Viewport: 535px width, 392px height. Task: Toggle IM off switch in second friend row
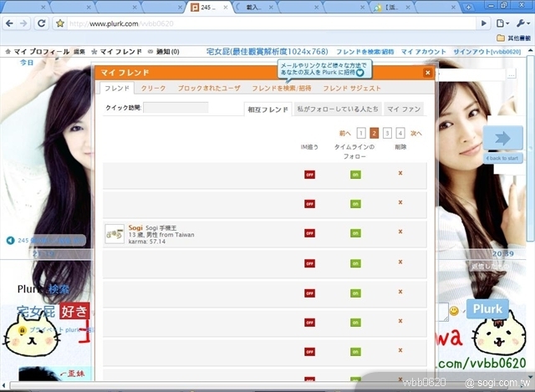pos(309,204)
